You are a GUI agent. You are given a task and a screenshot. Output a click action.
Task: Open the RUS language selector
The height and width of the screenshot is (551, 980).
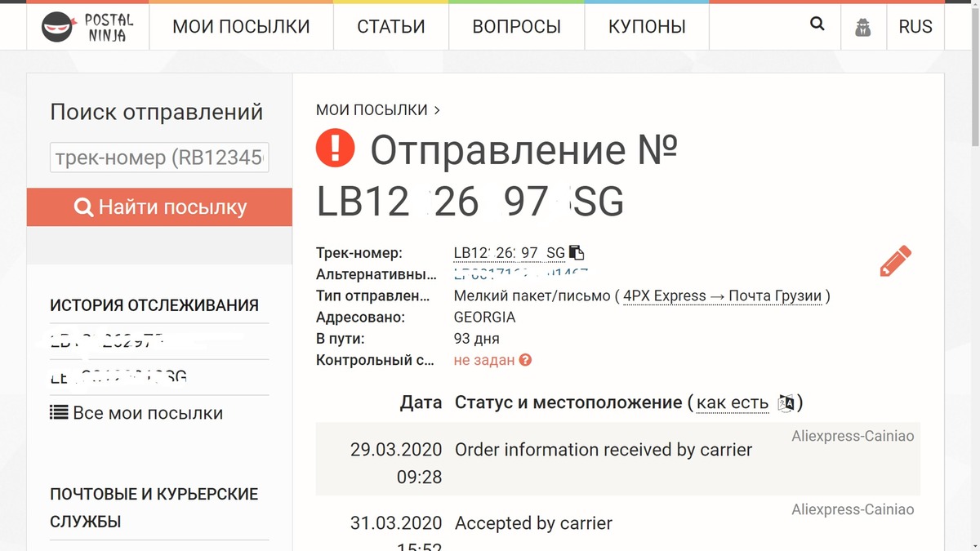(915, 27)
